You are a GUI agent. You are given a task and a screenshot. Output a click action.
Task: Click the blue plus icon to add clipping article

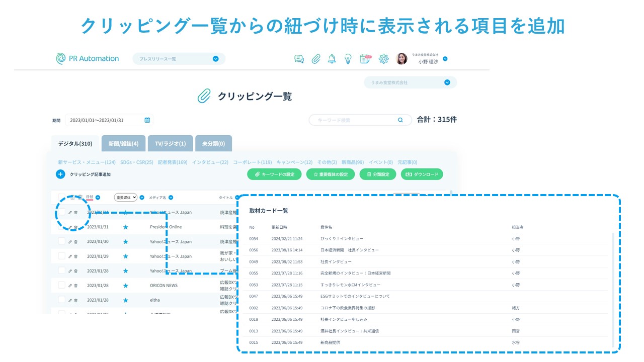coord(60,174)
